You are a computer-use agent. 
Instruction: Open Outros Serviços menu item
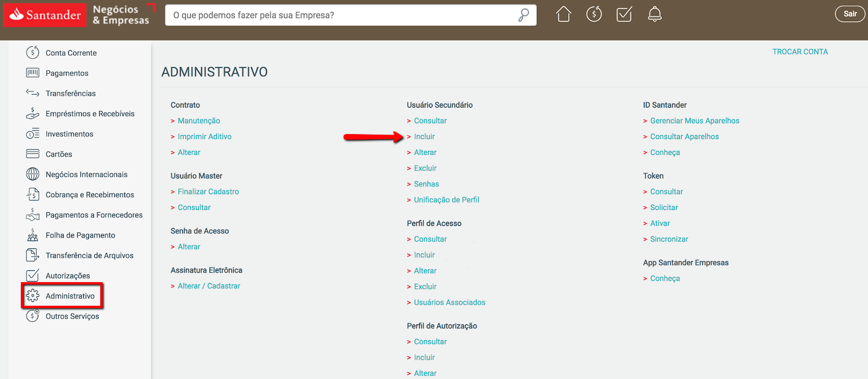coord(72,316)
